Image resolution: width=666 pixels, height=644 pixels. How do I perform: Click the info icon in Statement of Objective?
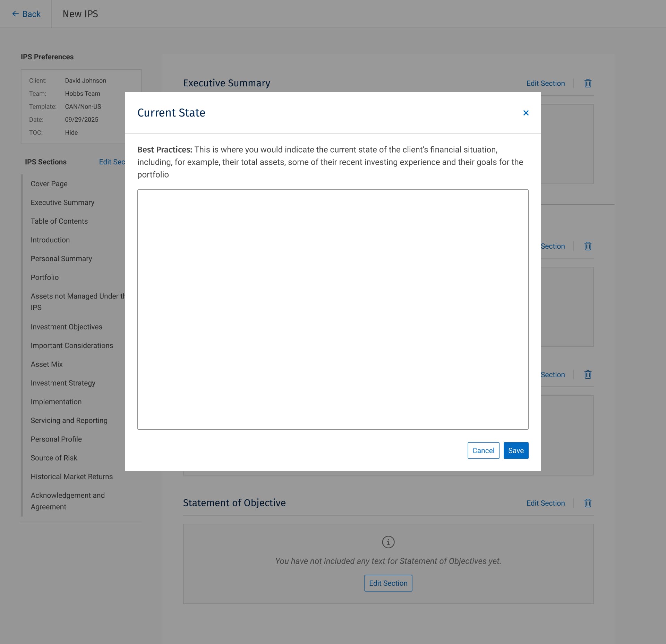point(388,542)
